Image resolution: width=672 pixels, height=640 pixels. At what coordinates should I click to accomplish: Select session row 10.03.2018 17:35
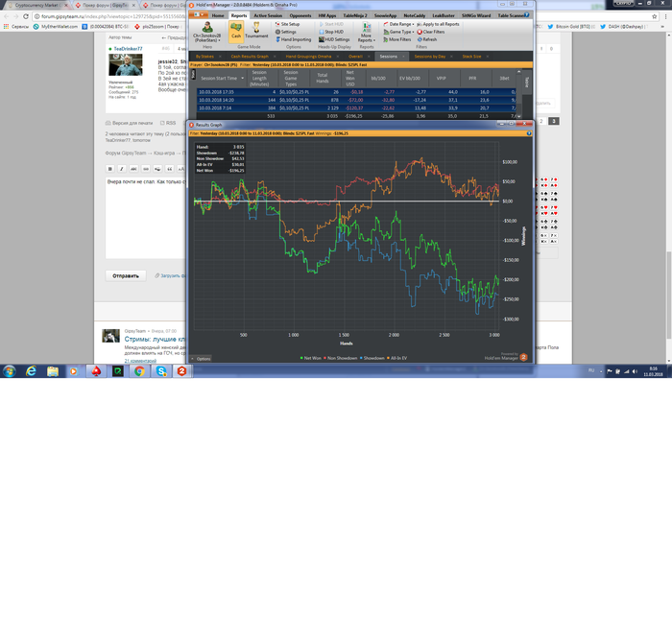356,92
